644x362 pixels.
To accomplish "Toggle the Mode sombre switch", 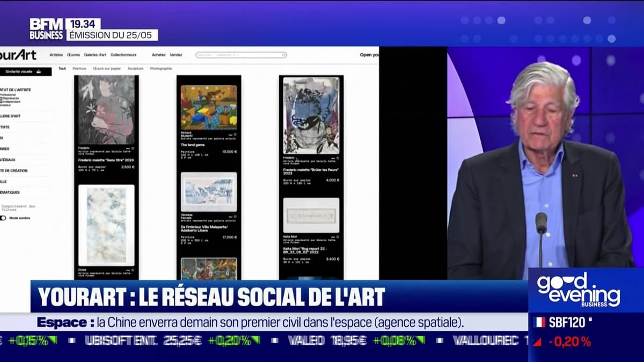I will [x=3, y=218].
